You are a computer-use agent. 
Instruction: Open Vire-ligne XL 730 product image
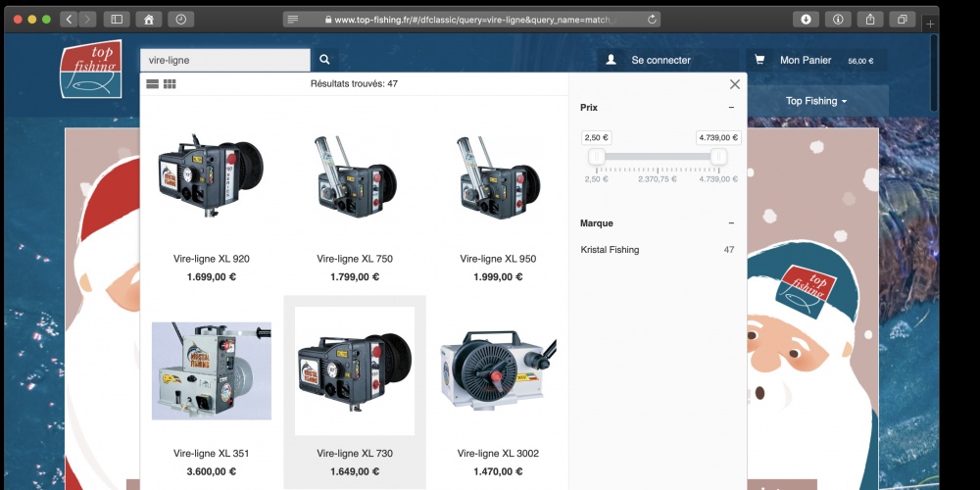[x=355, y=370]
